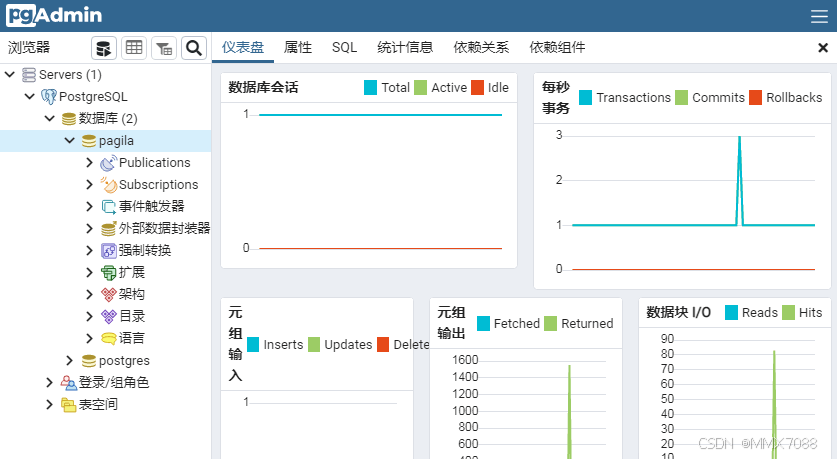This screenshot has height=459, width=837.
Task: Click the 表空间 tablespaces folder icon
Action: pos(68,405)
